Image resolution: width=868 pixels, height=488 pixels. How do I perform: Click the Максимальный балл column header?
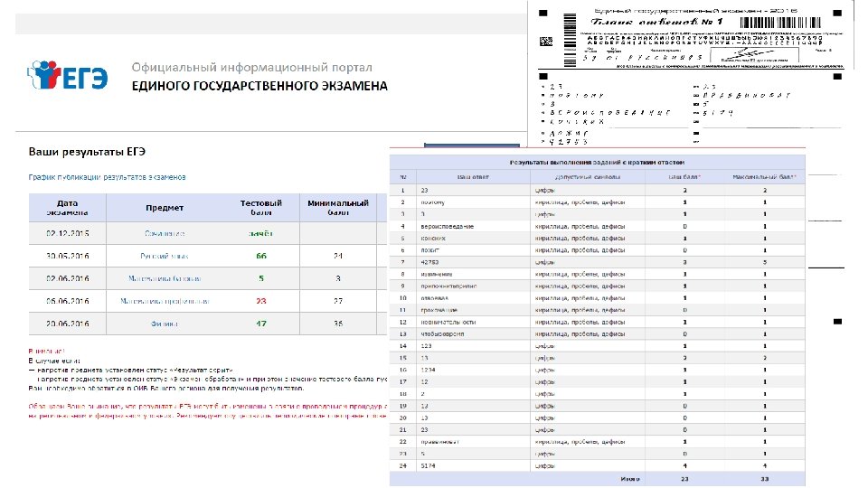click(x=764, y=177)
